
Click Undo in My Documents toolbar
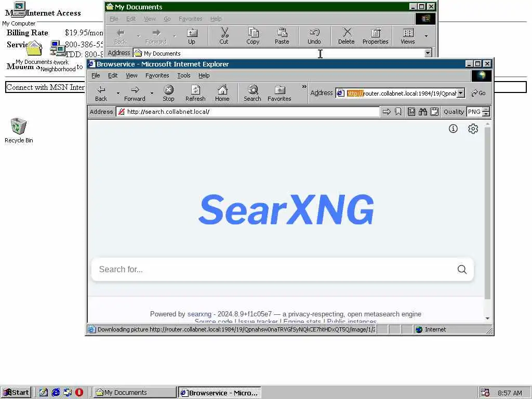coord(314,36)
